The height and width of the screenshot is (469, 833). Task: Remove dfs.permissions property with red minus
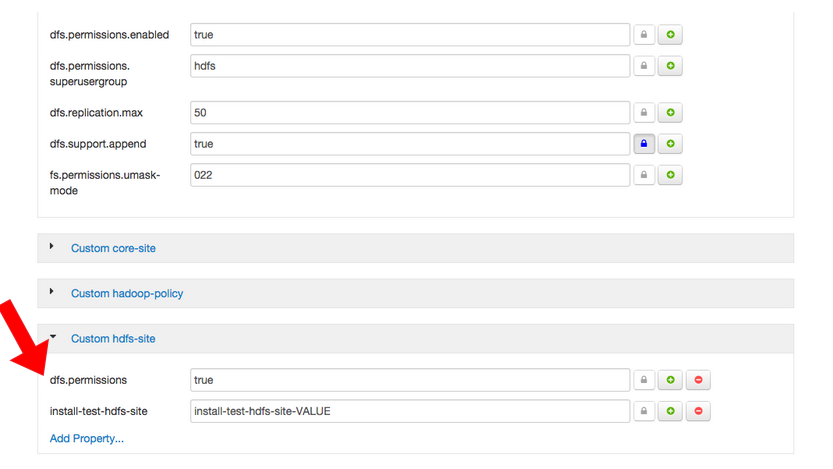click(x=698, y=380)
